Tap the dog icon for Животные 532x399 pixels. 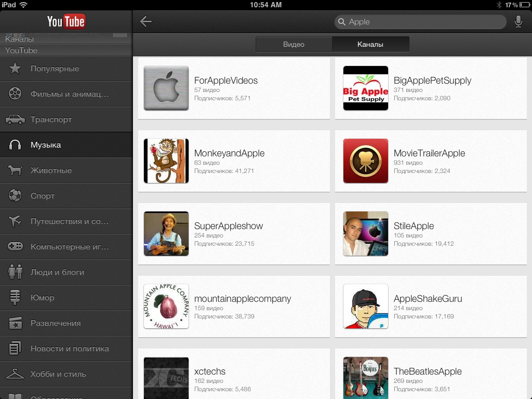pos(15,170)
